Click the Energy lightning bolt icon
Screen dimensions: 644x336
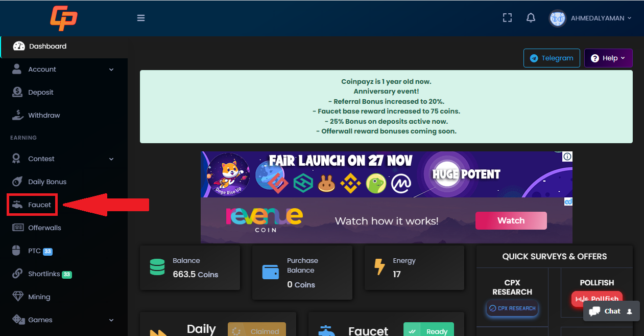click(379, 267)
